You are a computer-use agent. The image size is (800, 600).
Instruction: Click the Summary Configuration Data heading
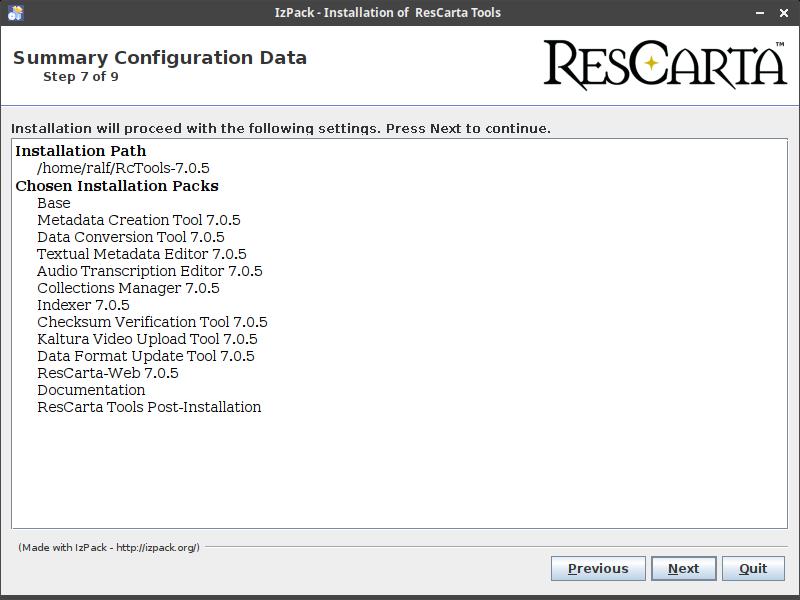pos(160,58)
